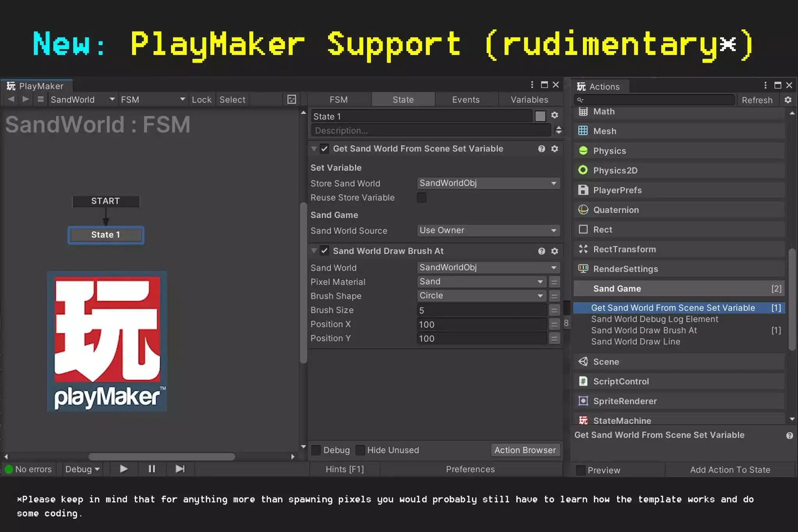The height and width of the screenshot is (532, 798).
Task: Open the Math action category
Action: [x=679, y=112]
